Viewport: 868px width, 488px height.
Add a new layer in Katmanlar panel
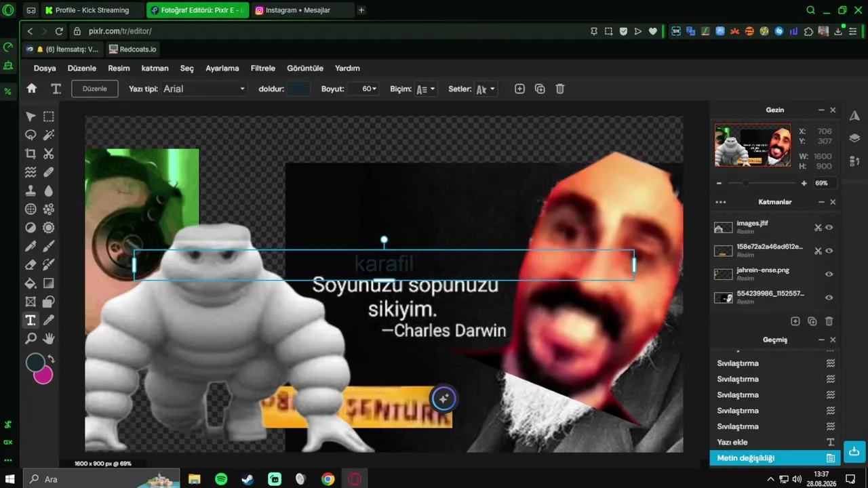pos(795,321)
